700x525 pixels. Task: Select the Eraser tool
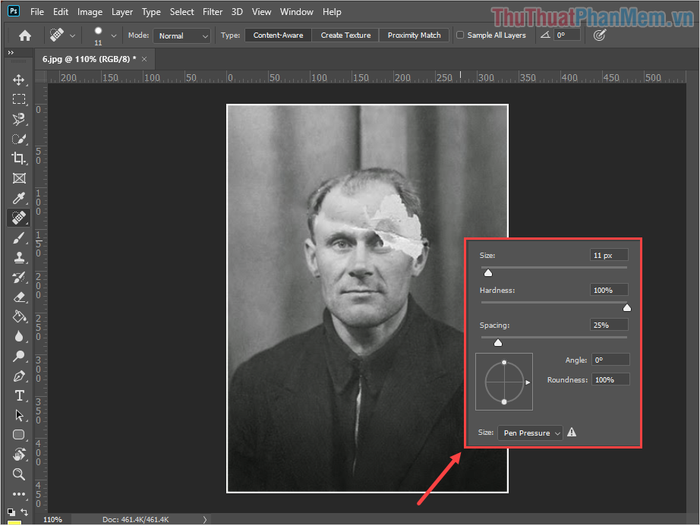pyautogui.click(x=19, y=297)
